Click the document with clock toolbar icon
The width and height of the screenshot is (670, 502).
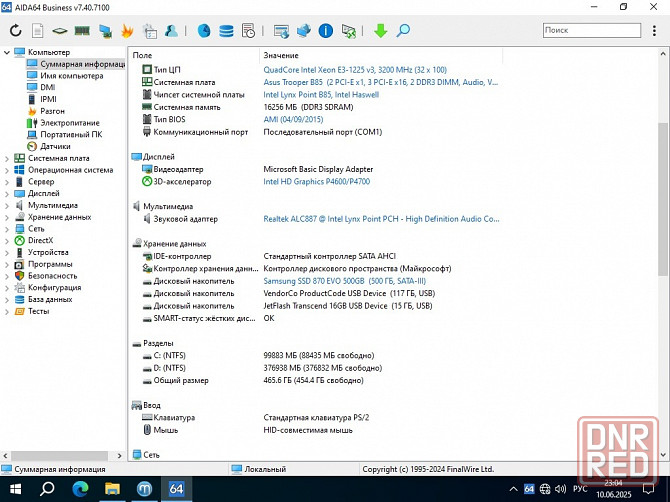click(248, 30)
